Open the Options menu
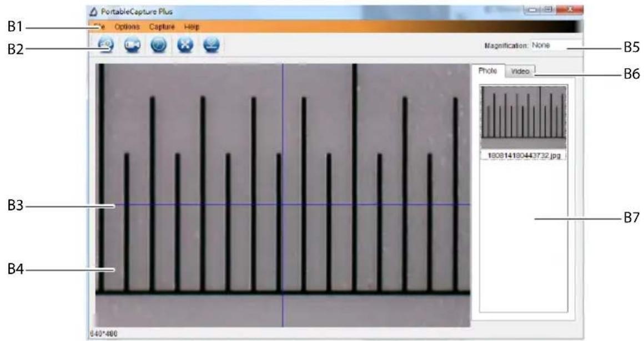The width and height of the screenshot is (644, 341). pyautogui.click(x=127, y=27)
